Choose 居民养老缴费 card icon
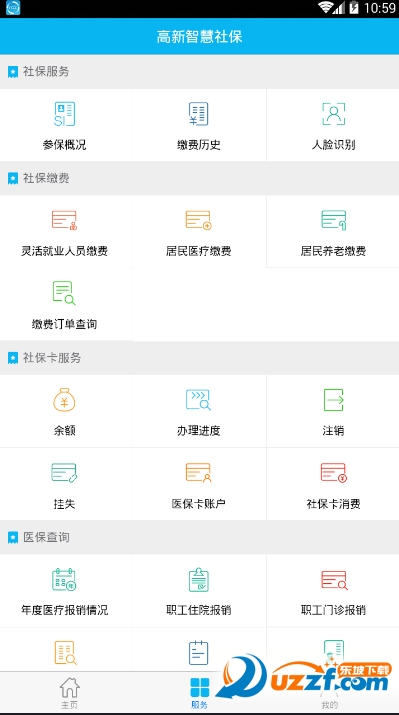Image resolution: width=399 pixels, height=715 pixels. coord(333,220)
